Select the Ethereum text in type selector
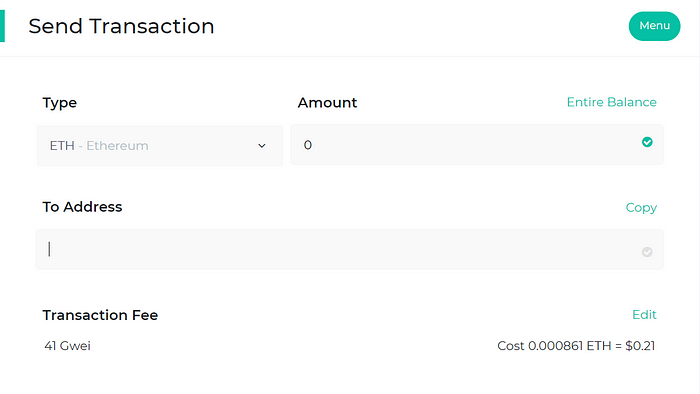The width and height of the screenshot is (700, 394). (117, 146)
